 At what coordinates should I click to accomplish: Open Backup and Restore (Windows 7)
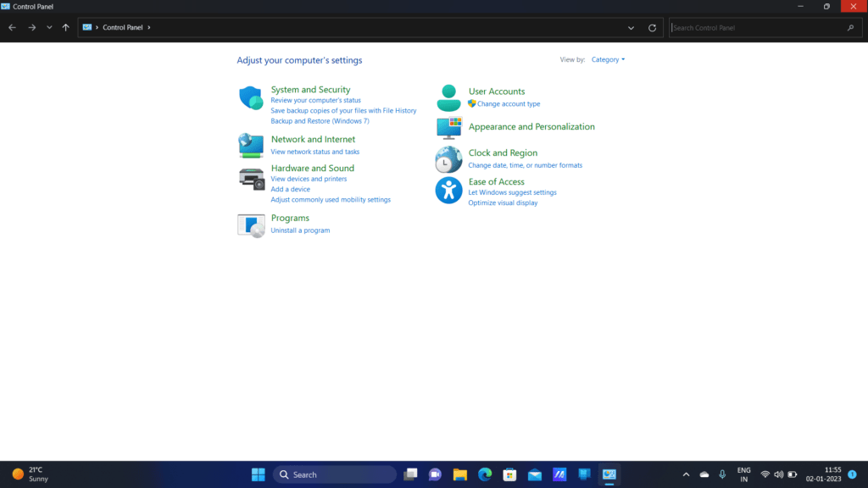[x=320, y=121]
